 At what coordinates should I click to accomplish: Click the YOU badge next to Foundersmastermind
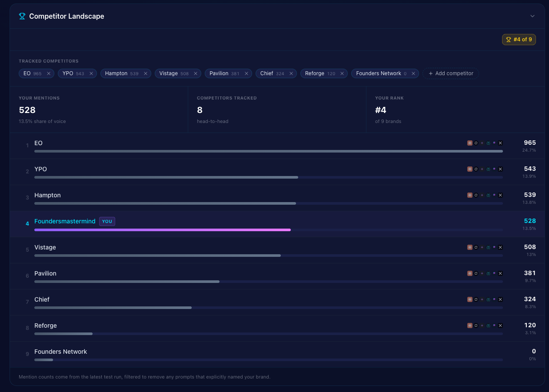107,221
